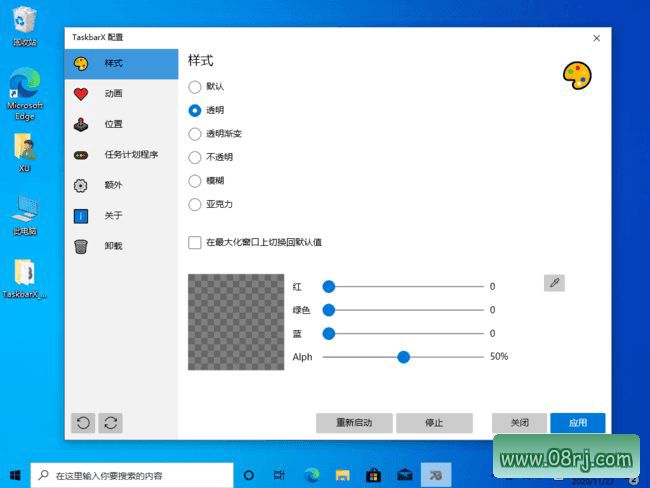Click the joystick position icon
Viewport: 650px width, 488px height.
(x=81, y=124)
